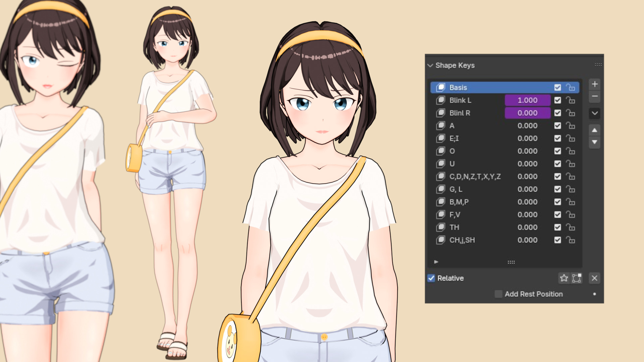Toggle lock icon for TH
The width and height of the screenshot is (644, 362).
coord(570,228)
